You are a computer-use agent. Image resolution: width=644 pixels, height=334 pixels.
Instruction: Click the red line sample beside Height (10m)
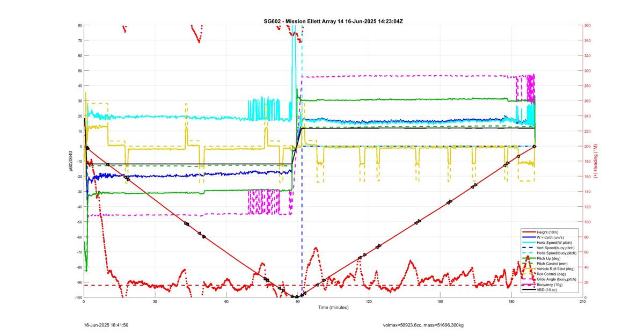[528, 232]
